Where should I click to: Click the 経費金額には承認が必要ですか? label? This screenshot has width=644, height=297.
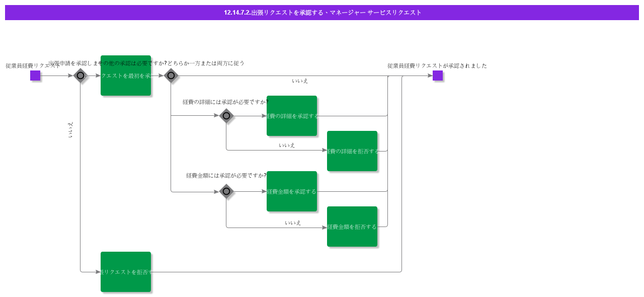[x=226, y=175]
